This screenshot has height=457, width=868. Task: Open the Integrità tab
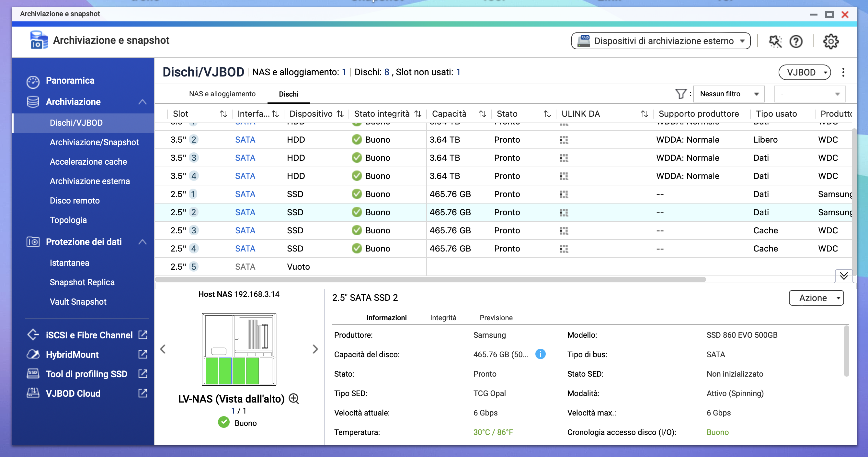pos(443,317)
